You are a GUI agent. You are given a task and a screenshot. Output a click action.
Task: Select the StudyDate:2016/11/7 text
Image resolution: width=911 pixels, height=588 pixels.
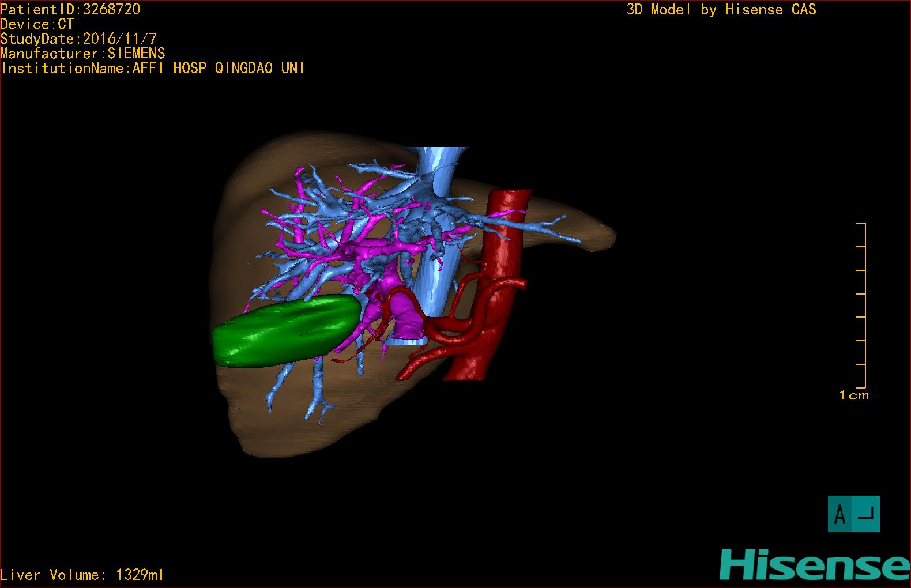(78, 39)
